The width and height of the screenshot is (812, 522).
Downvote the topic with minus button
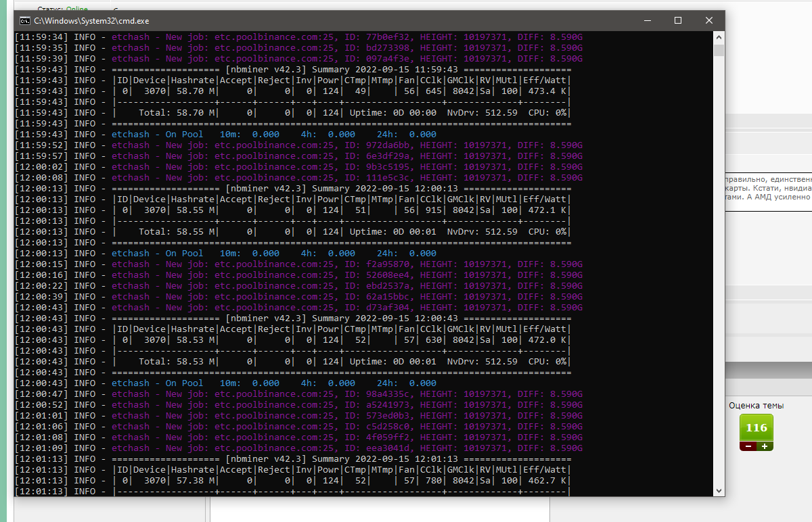coord(748,446)
